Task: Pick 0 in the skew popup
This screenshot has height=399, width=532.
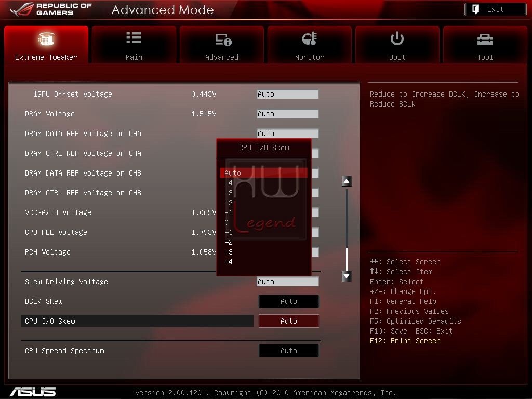Action: coord(227,222)
